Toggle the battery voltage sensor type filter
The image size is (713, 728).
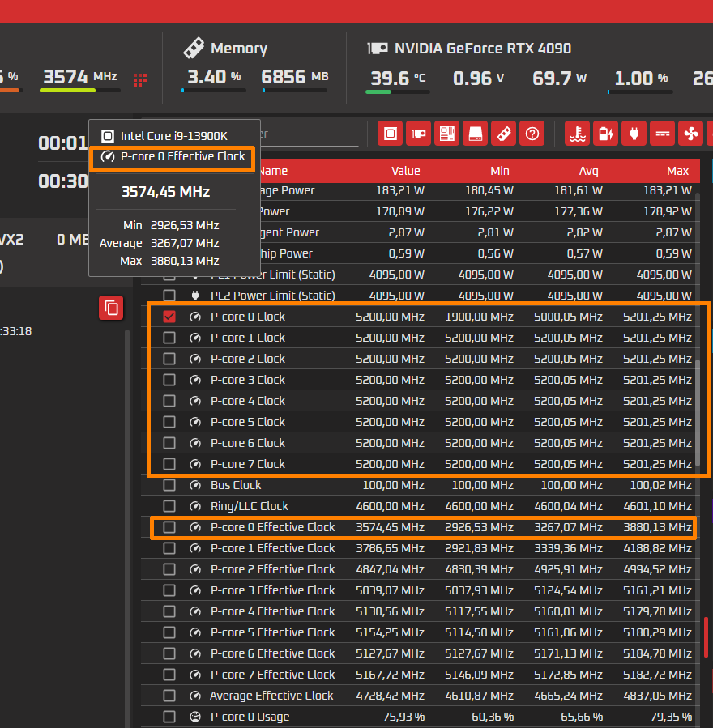[606, 134]
